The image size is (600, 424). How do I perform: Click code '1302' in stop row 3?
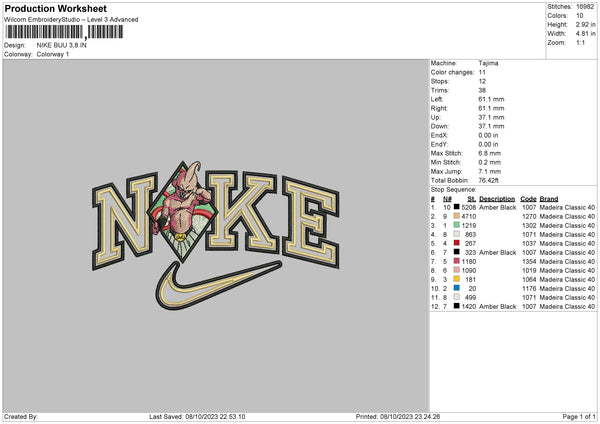(529, 225)
